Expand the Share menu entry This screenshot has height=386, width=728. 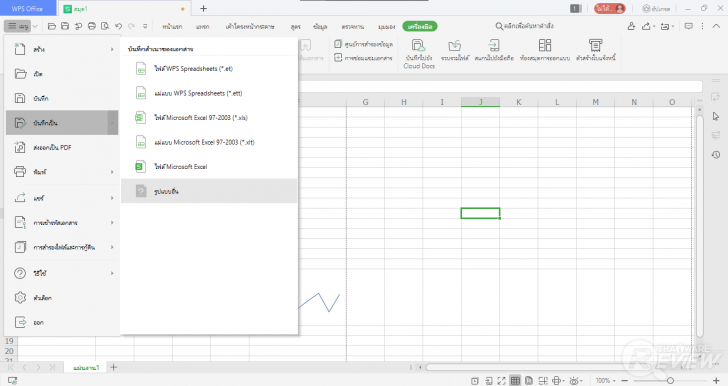(x=62, y=198)
